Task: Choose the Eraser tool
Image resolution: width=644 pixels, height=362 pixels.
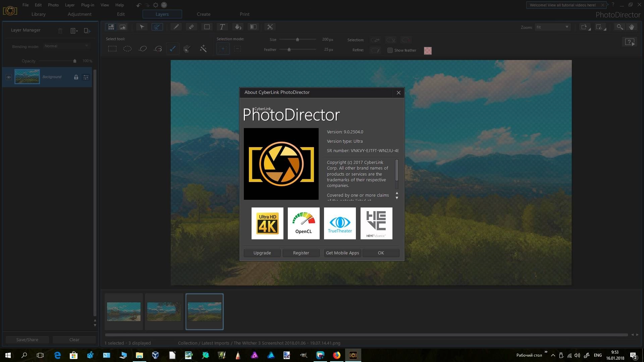Action: (192, 27)
